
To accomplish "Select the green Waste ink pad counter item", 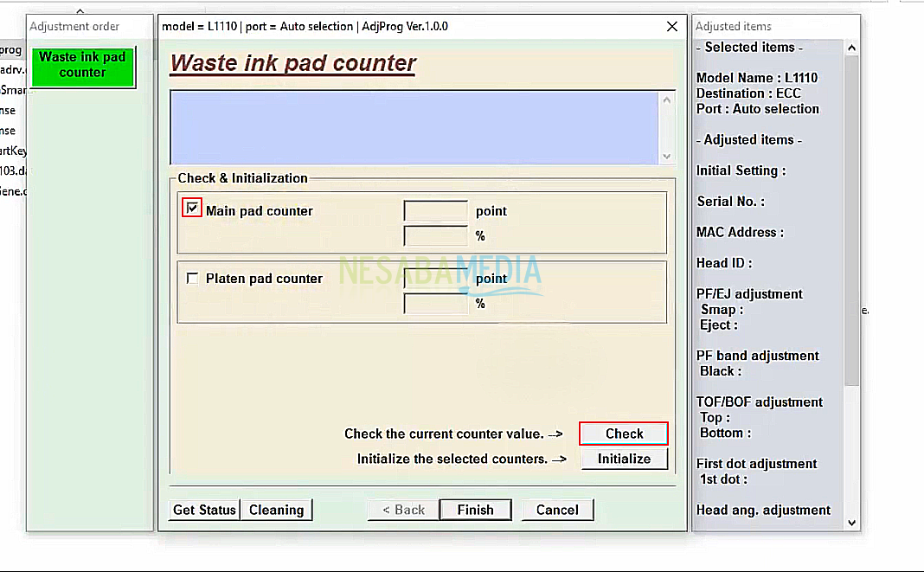I will point(83,66).
